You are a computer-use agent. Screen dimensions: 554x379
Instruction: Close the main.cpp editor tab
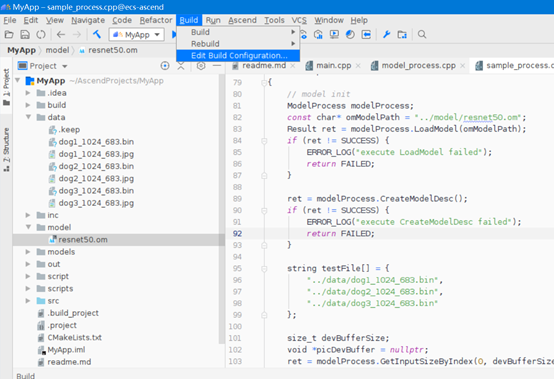[x=358, y=66]
